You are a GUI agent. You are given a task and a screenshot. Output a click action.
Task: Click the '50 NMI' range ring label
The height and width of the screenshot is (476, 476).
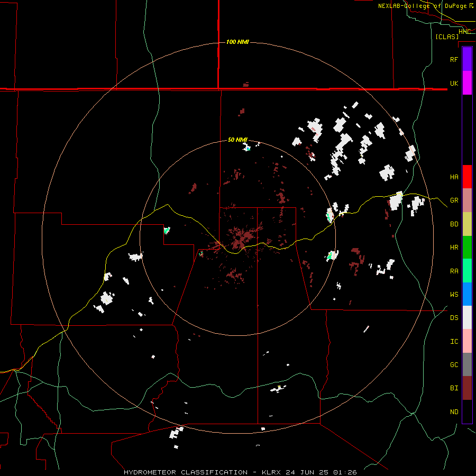[237, 140]
